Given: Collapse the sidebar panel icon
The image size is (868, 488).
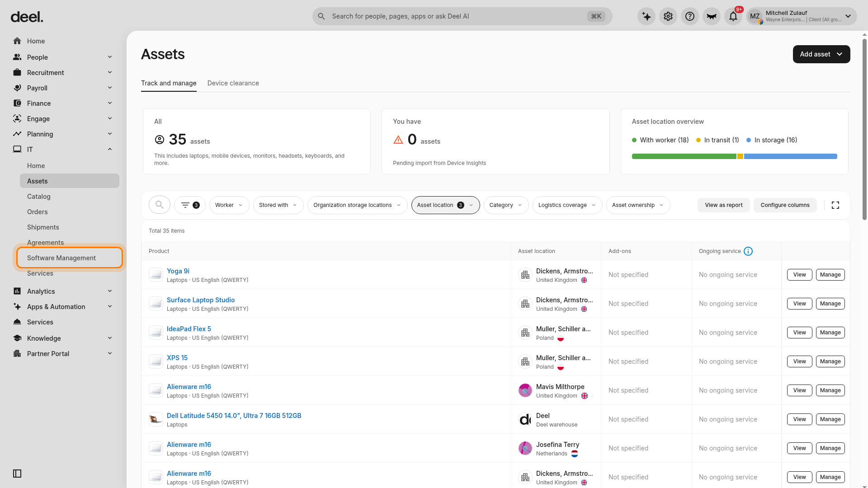Looking at the screenshot, I should coord(17,474).
